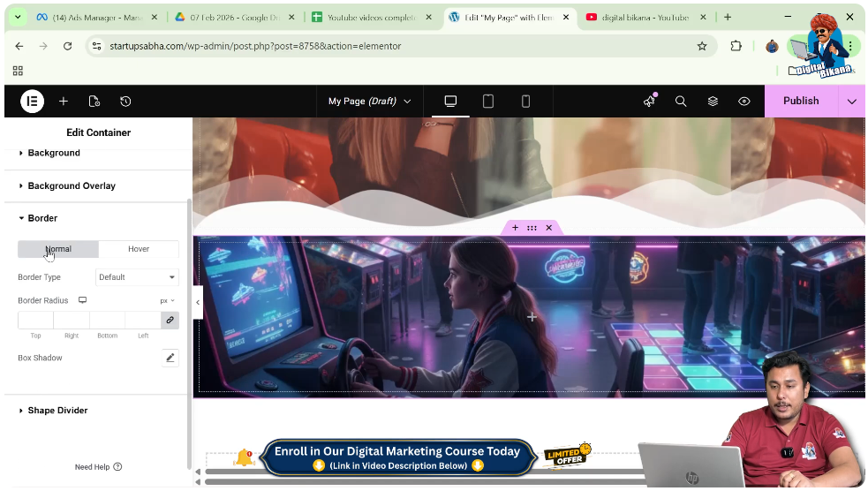Open the Finder search icon

(681, 102)
